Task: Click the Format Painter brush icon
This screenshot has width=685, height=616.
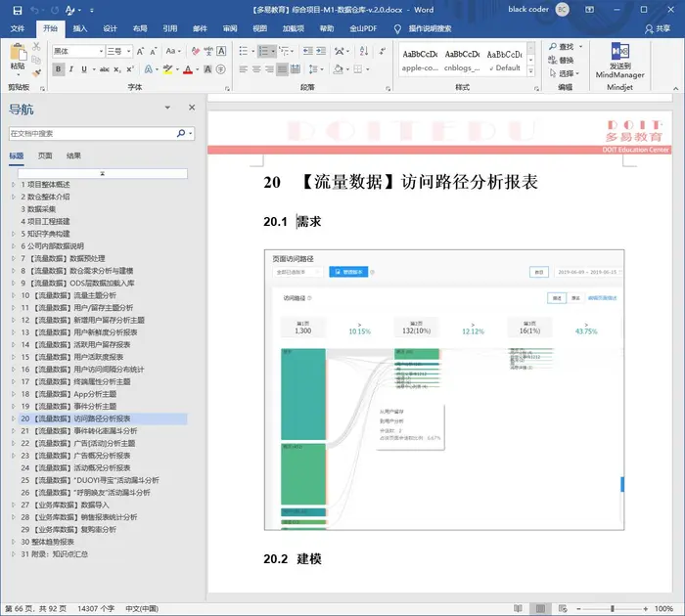Action: [37, 72]
